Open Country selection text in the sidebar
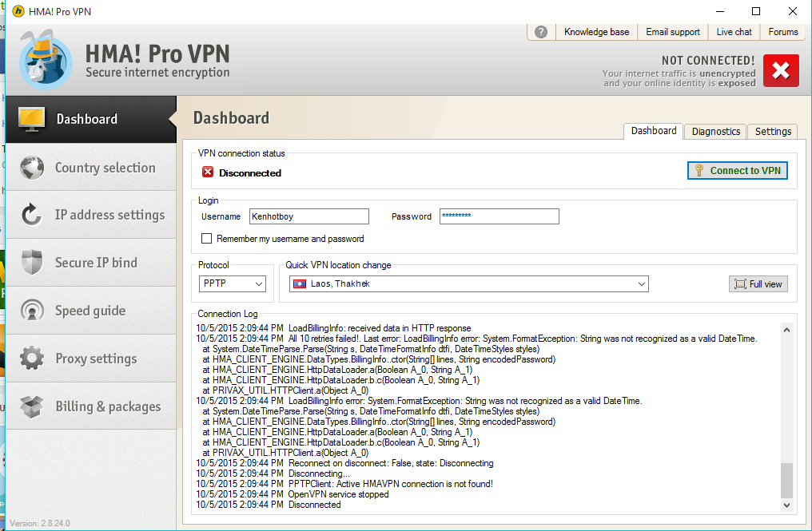 click(105, 168)
